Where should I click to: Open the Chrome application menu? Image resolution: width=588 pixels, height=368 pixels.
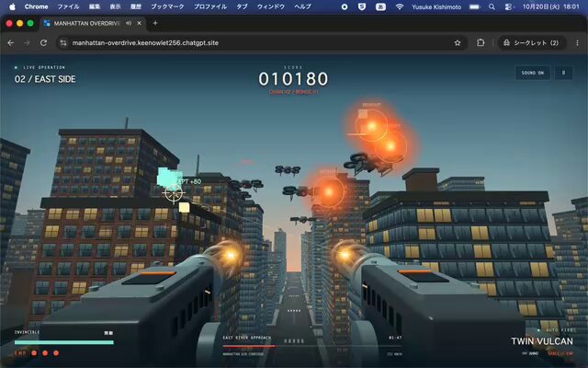(x=36, y=6)
